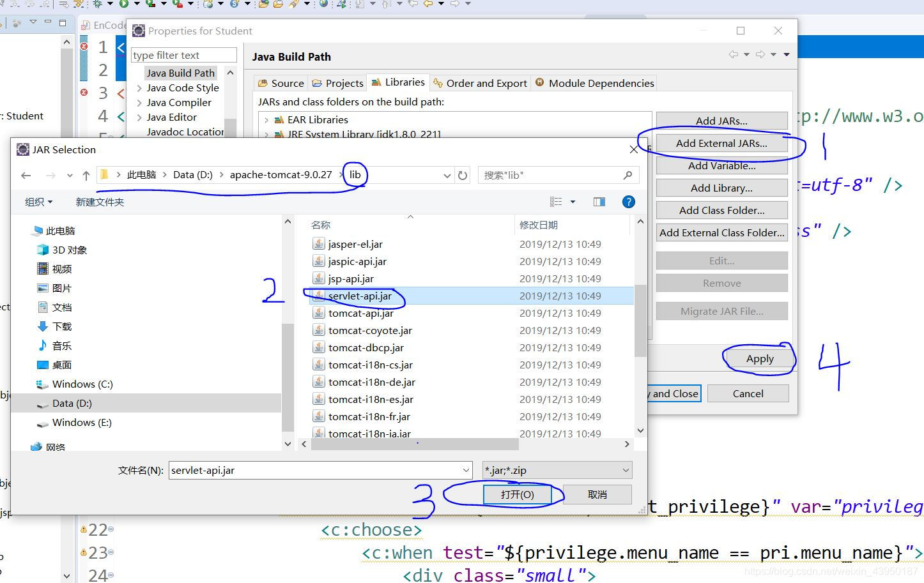The height and width of the screenshot is (583, 924).
Task: Open Properties dialog view menu arrow
Action: [x=787, y=54]
